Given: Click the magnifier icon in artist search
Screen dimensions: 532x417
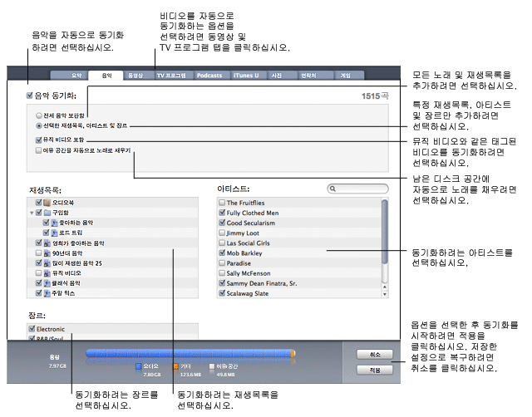Looking at the screenshot, I should coord(332,189).
